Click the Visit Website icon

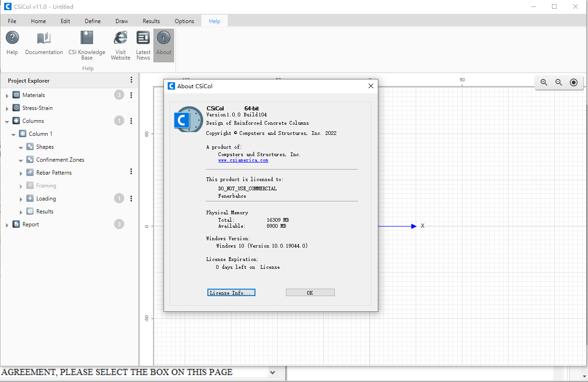[x=121, y=38]
